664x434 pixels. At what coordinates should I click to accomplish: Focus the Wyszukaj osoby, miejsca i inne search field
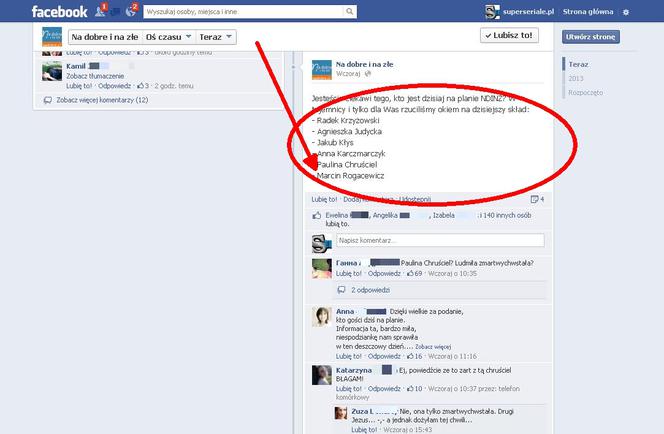(243, 11)
